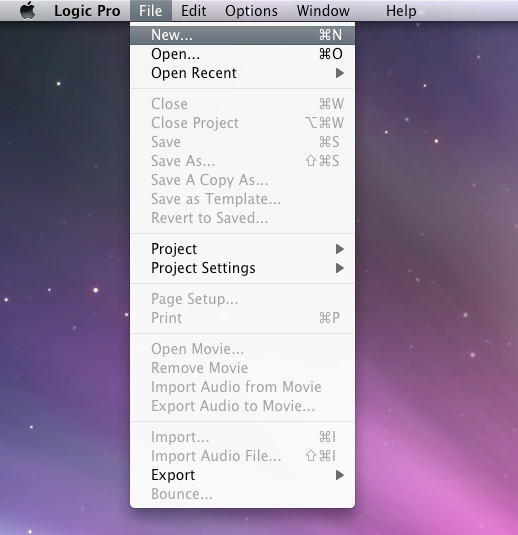
Task: Select the Project Settings menu entry
Action: click(242, 268)
